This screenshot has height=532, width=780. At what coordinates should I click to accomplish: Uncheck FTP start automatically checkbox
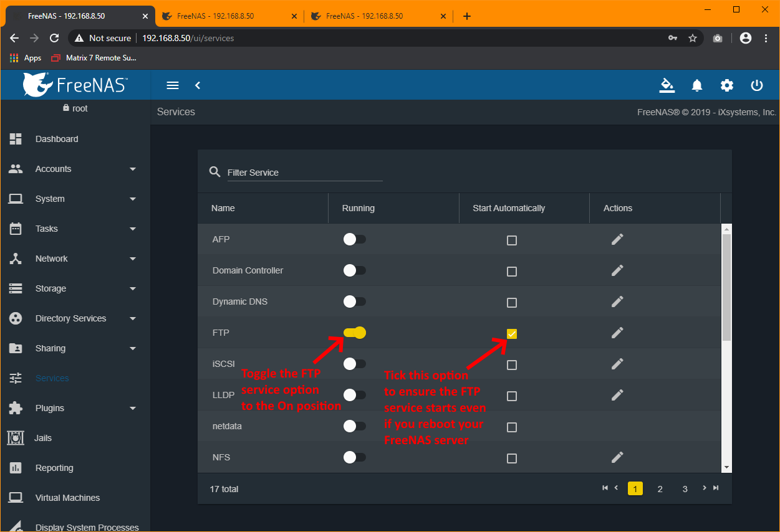click(512, 334)
